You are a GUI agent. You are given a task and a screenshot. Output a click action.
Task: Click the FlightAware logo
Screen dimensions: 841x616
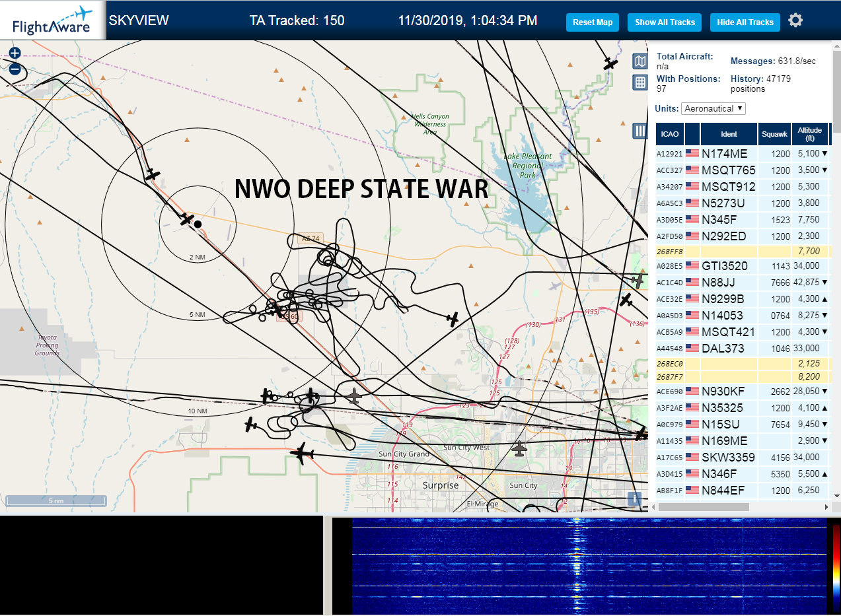point(52,20)
